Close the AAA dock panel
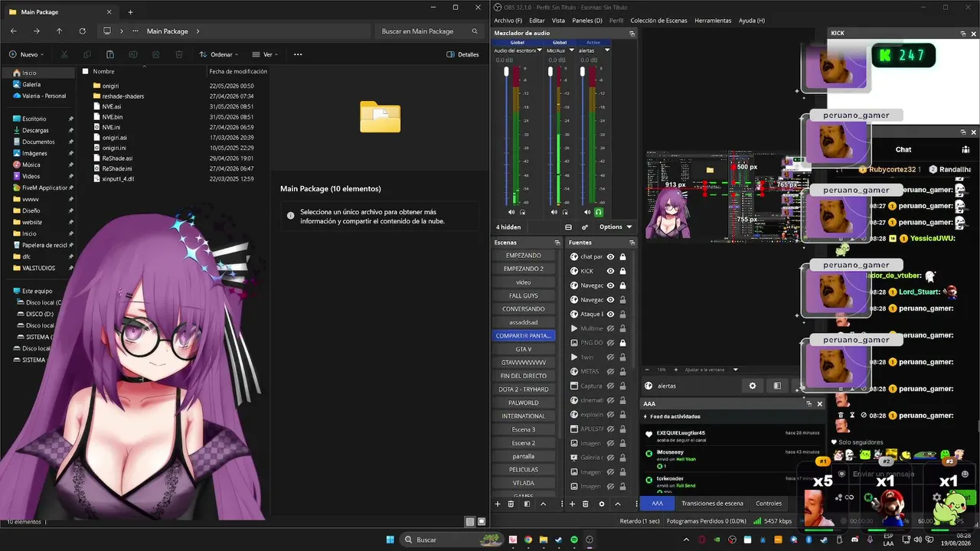The height and width of the screenshot is (551, 980). [x=820, y=403]
